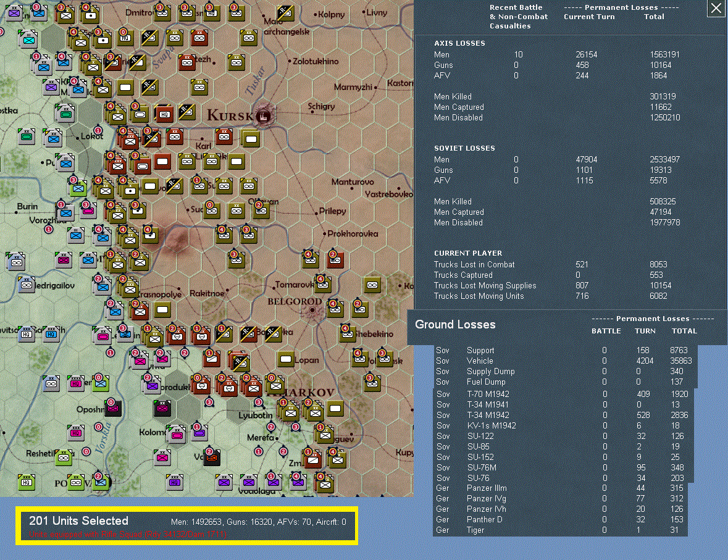
Task: Click the Prokhorovka town label
Action: point(353,233)
